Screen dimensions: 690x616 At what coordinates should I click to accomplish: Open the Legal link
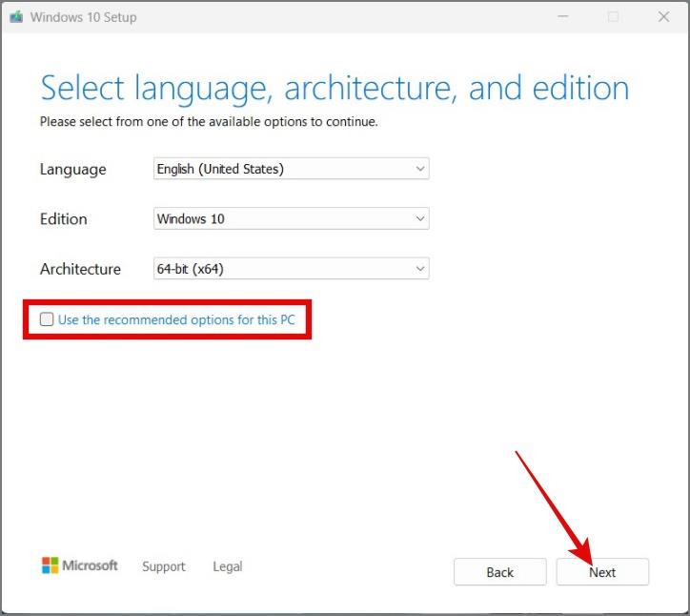coord(228,566)
